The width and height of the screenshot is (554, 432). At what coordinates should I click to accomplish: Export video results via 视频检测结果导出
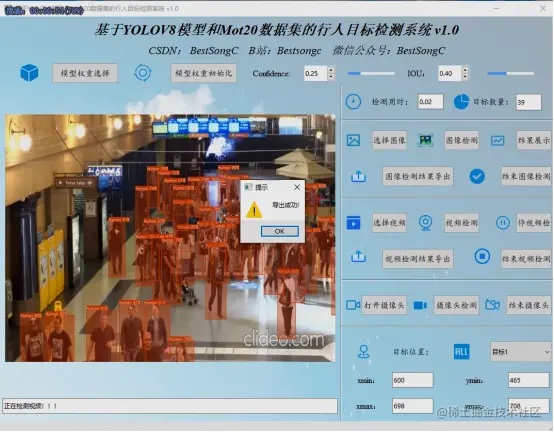418,259
